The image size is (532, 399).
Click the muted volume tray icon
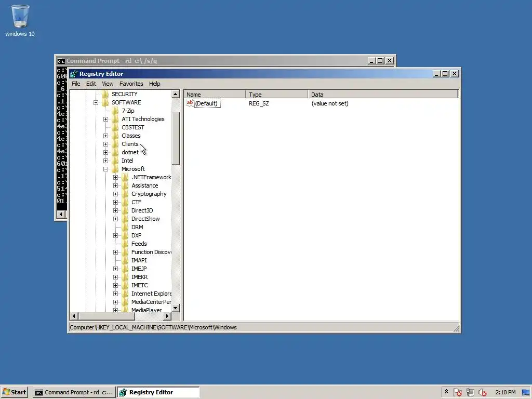coord(483,392)
